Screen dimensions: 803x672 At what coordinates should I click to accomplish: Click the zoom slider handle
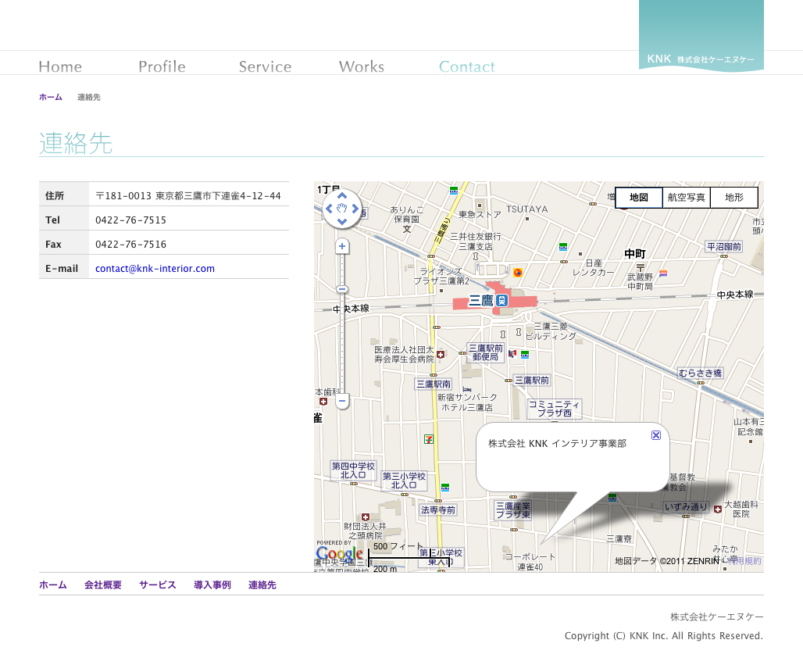point(341,290)
